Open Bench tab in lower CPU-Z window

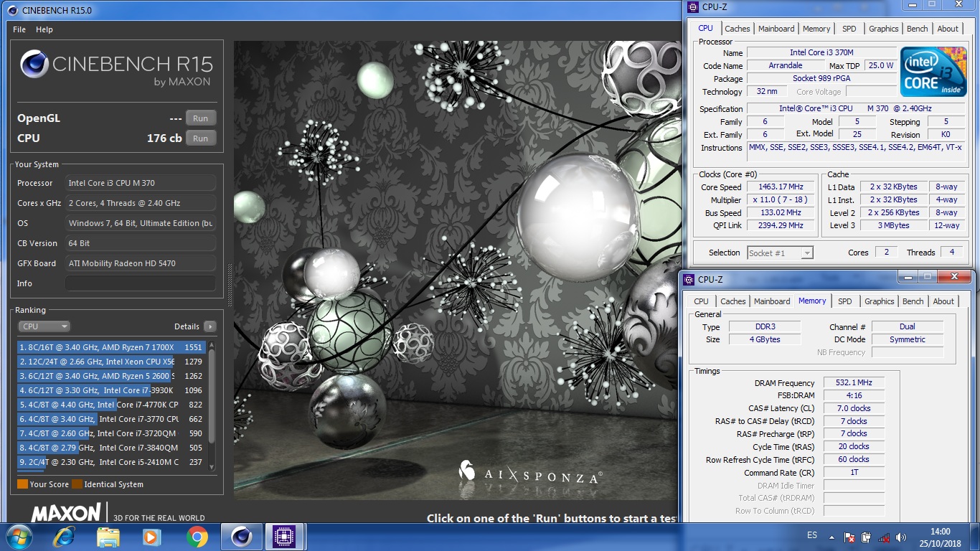(913, 301)
